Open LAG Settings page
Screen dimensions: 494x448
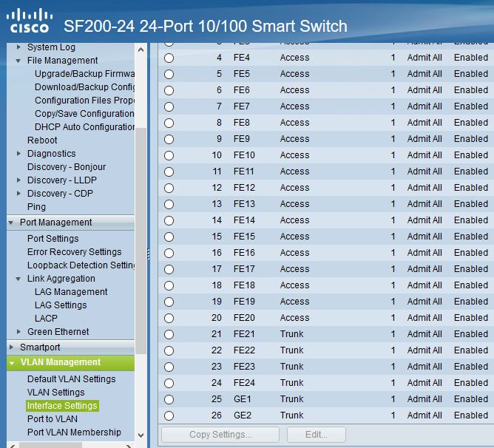[61, 305]
